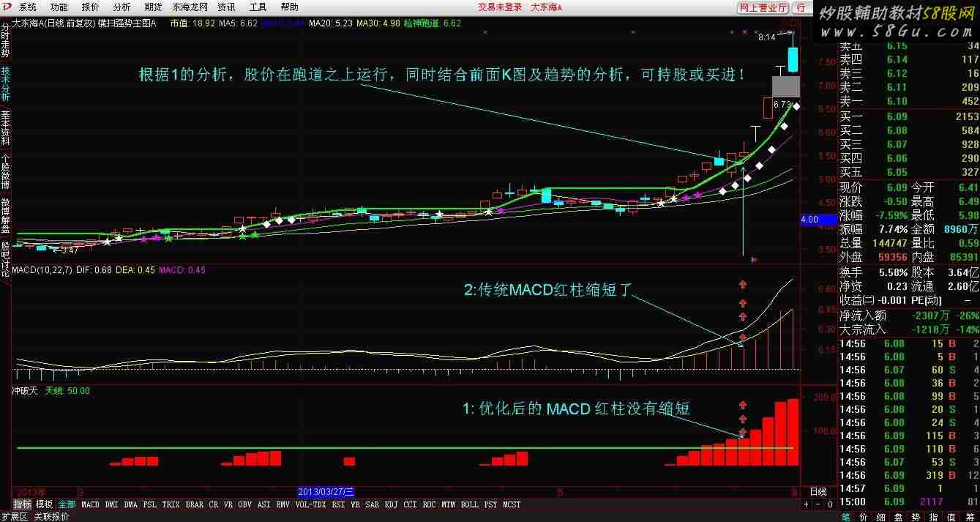Click the 交易未登录 login status
This screenshot has width=980, height=522.
pos(501,7)
